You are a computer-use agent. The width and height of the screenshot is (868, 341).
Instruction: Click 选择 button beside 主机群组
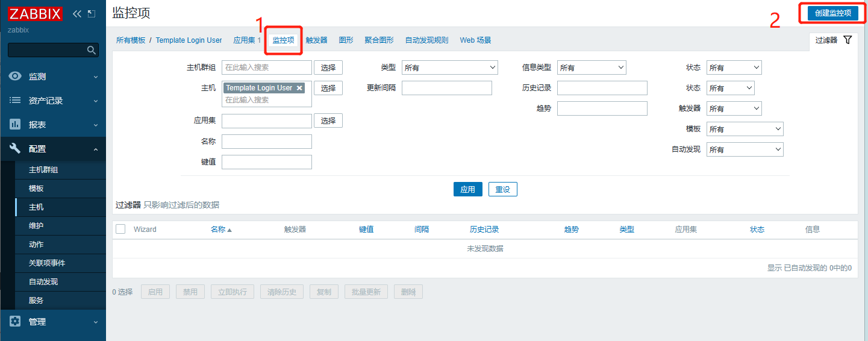click(x=328, y=67)
